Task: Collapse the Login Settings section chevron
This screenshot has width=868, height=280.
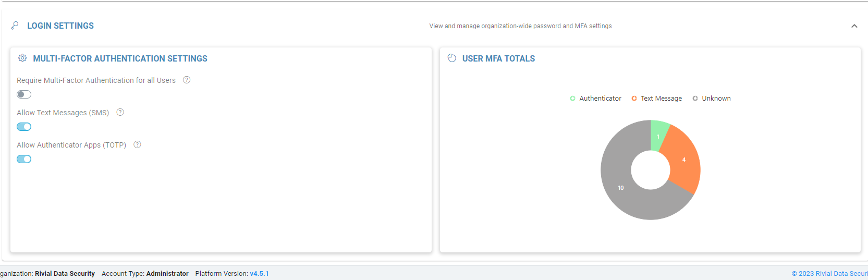Action: 854,26
